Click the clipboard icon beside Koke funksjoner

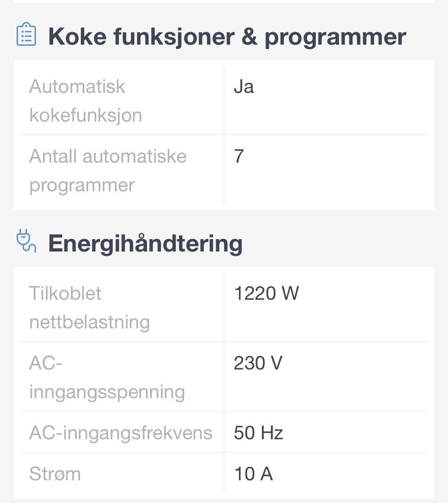26,35
